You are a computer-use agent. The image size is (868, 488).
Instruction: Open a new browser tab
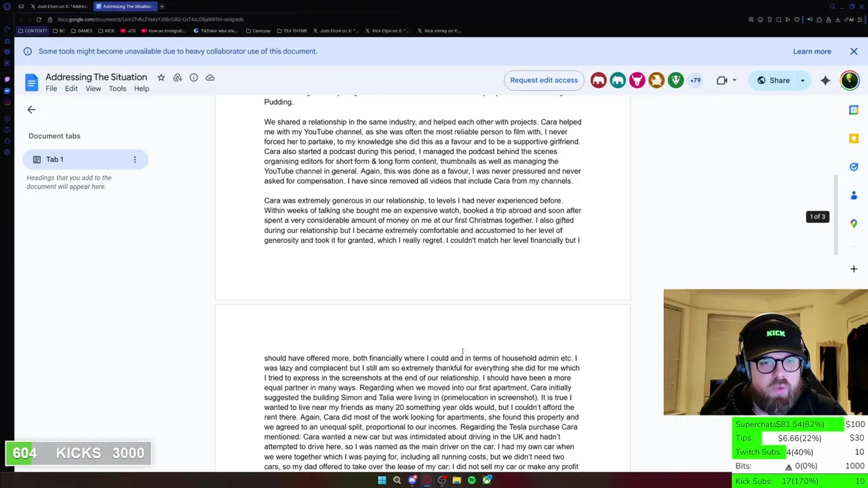162,6
